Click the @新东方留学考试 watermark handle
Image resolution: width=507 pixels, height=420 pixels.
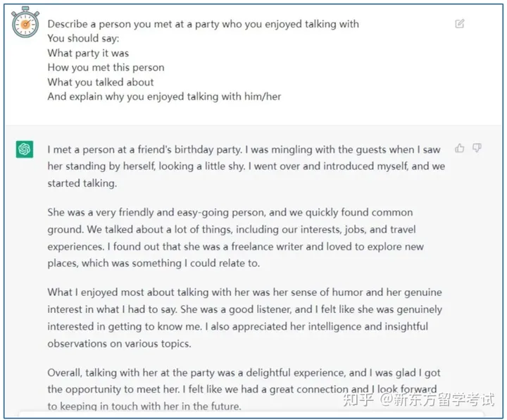point(437,400)
